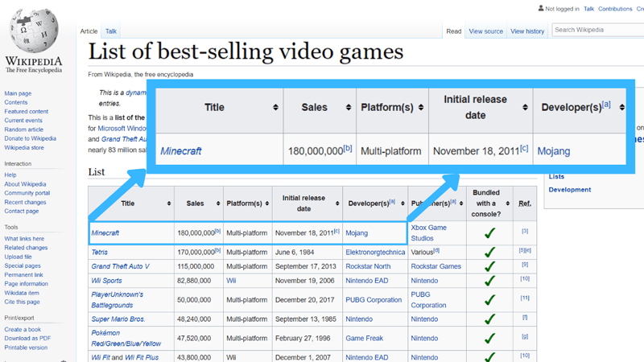
Task: Open Contributions in the top user bar
Action: [615, 9]
